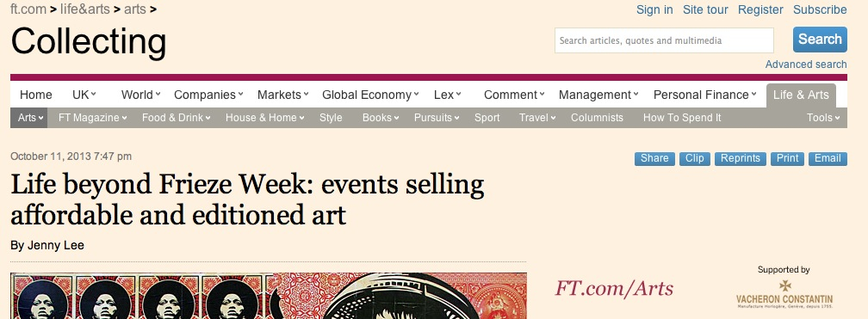Click the Subscribe link
This screenshot has width=868, height=319.
tap(820, 10)
